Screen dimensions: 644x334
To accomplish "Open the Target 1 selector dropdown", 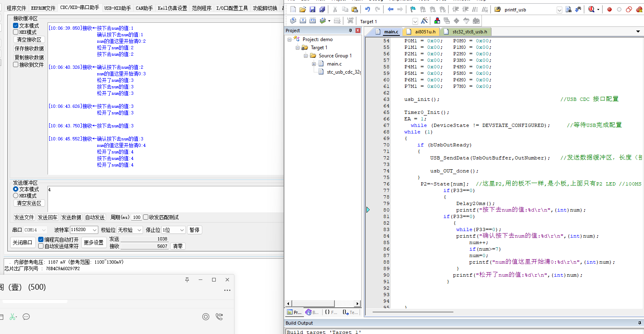I will point(415,21).
